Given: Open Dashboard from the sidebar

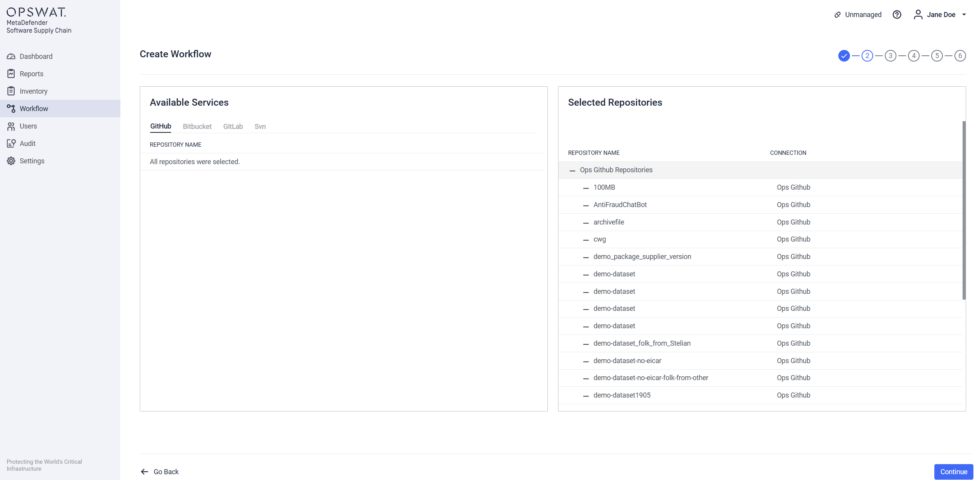Looking at the screenshot, I should click(60, 57).
